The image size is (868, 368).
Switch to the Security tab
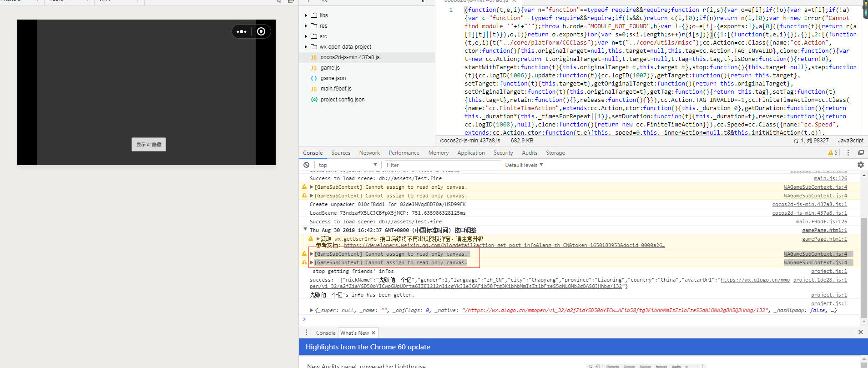503,153
